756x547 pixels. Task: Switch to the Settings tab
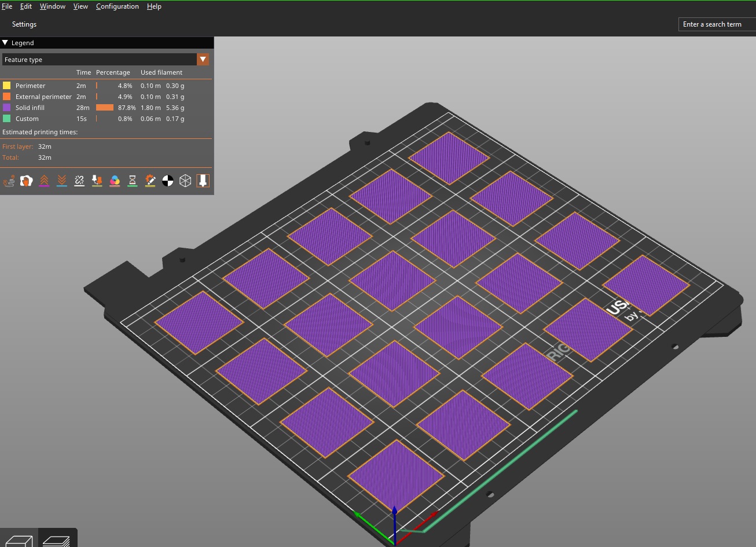pos(24,24)
